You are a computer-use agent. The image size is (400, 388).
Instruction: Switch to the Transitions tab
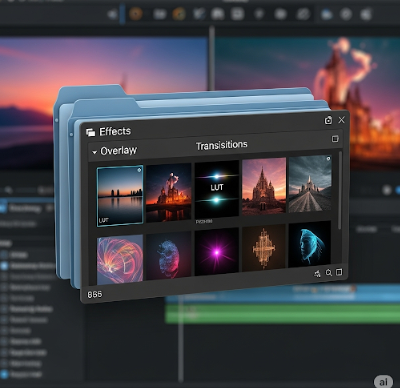(x=222, y=145)
